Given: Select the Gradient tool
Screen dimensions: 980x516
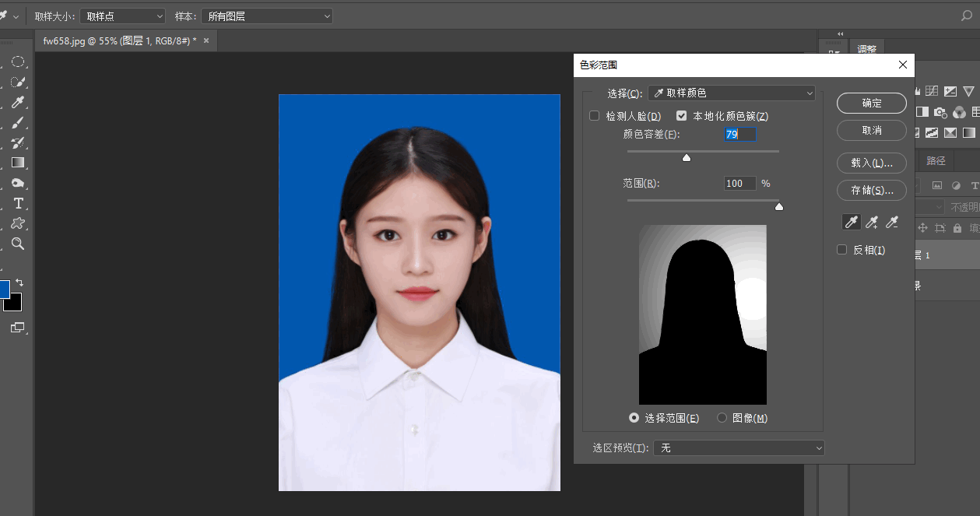Looking at the screenshot, I should pyautogui.click(x=18, y=162).
